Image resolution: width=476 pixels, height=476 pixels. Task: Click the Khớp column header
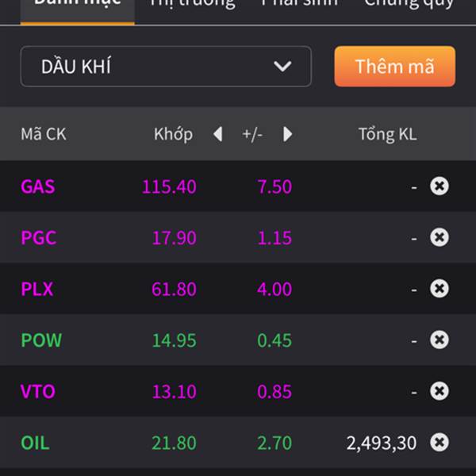coord(173,134)
